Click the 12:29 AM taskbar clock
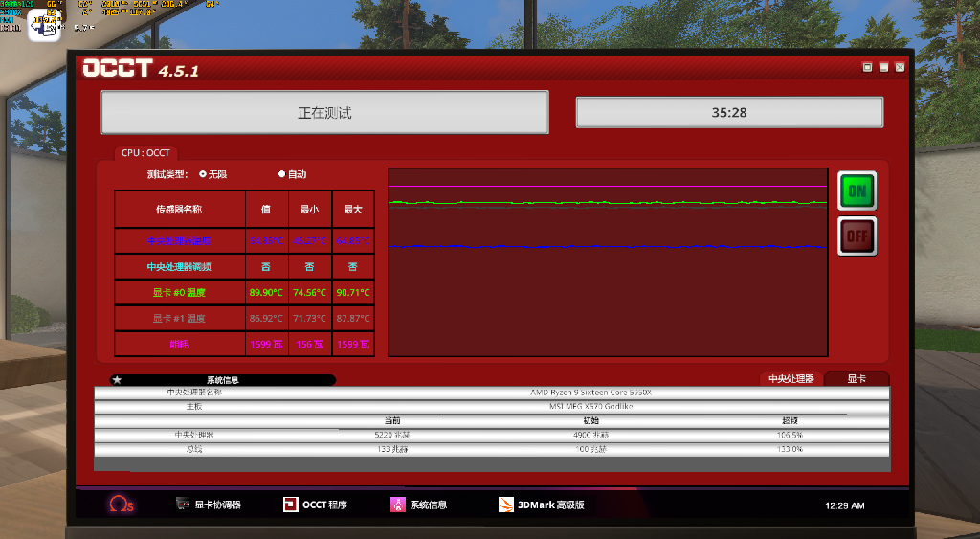 (844, 505)
